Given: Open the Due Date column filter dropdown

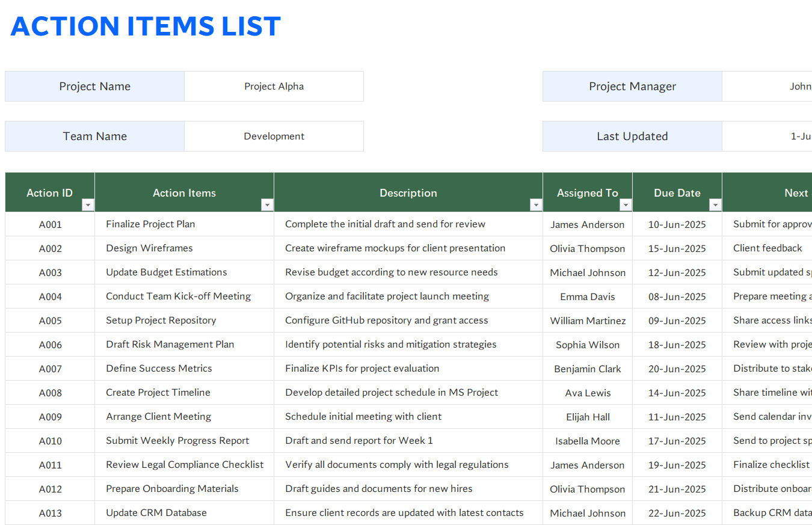Looking at the screenshot, I should (x=715, y=205).
